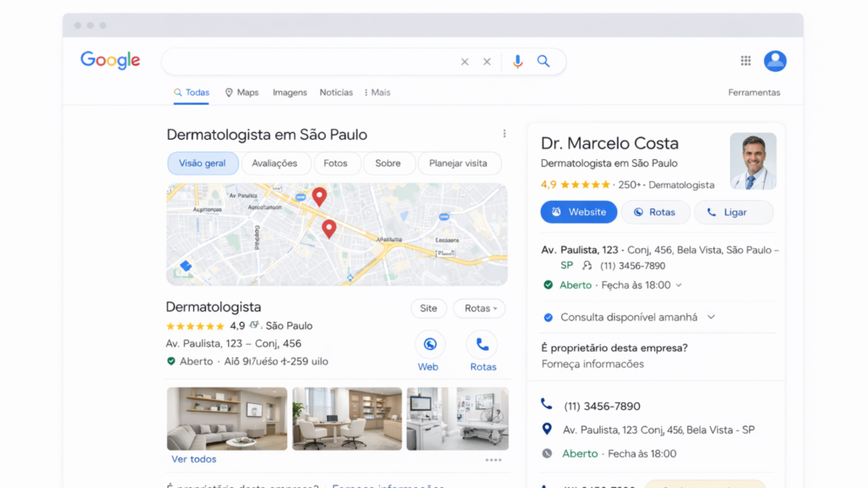Click the 4,9 star rating in listing

pyautogui.click(x=205, y=326)
